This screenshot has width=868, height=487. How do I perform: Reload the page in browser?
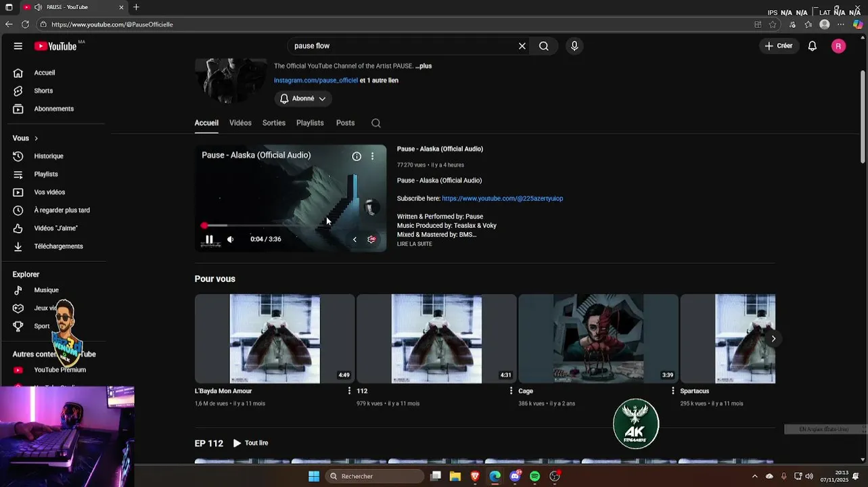point(25,24)
